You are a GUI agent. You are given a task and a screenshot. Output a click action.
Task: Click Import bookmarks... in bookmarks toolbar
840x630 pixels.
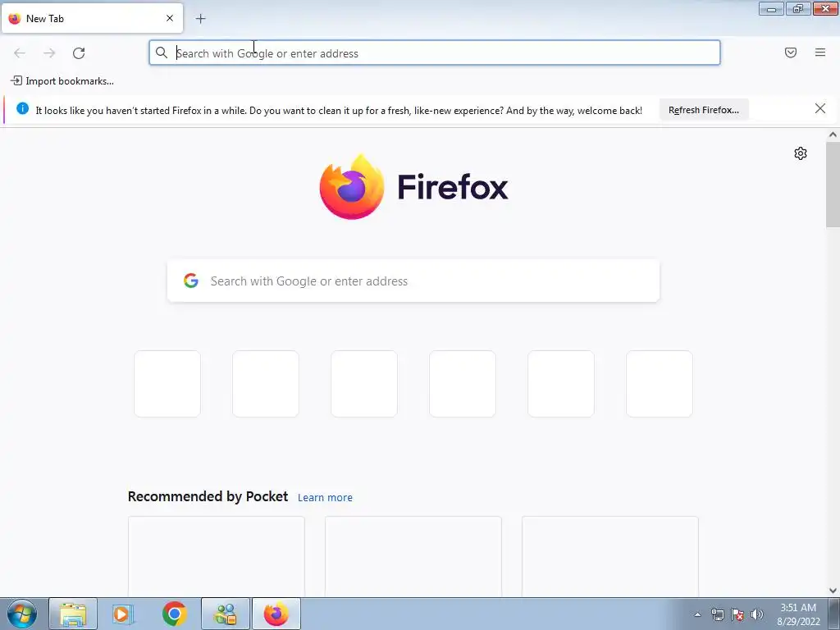click(x=62, y=81)
